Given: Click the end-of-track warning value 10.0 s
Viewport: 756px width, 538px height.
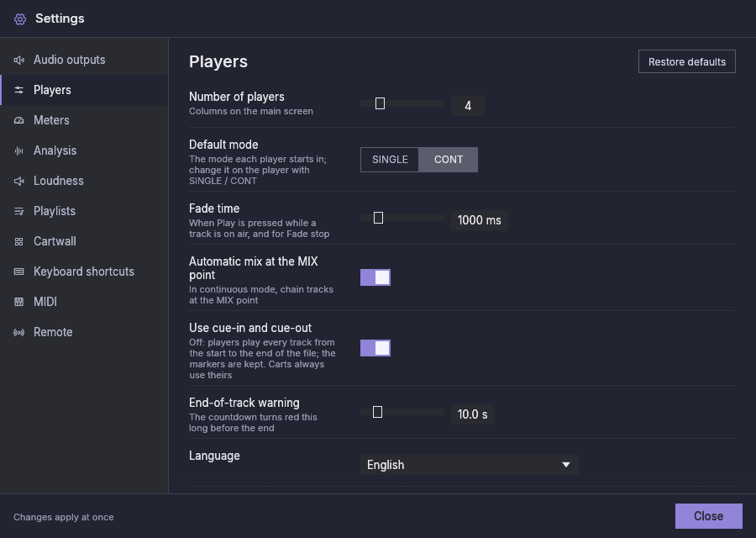Looking at the screenshot, I should click(x=472, y=414).
